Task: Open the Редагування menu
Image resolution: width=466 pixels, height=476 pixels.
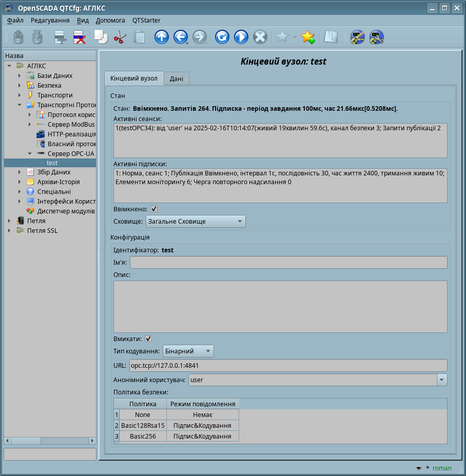Action: tap(50, 21)
